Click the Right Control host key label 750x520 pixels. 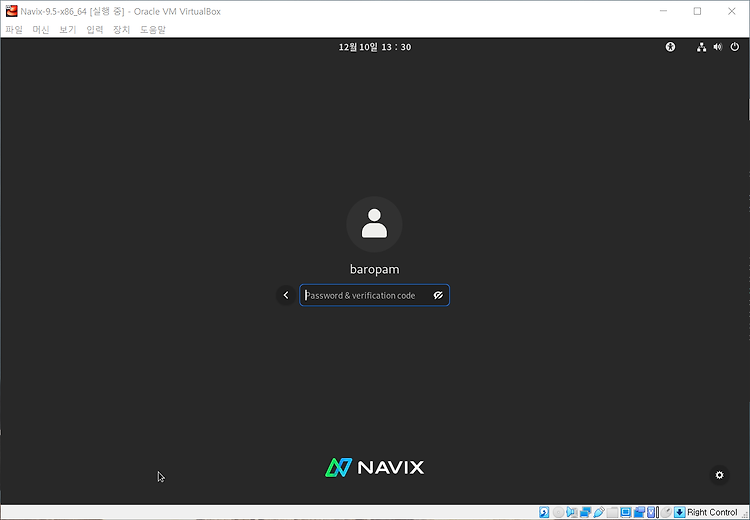[x=712, y=512]
